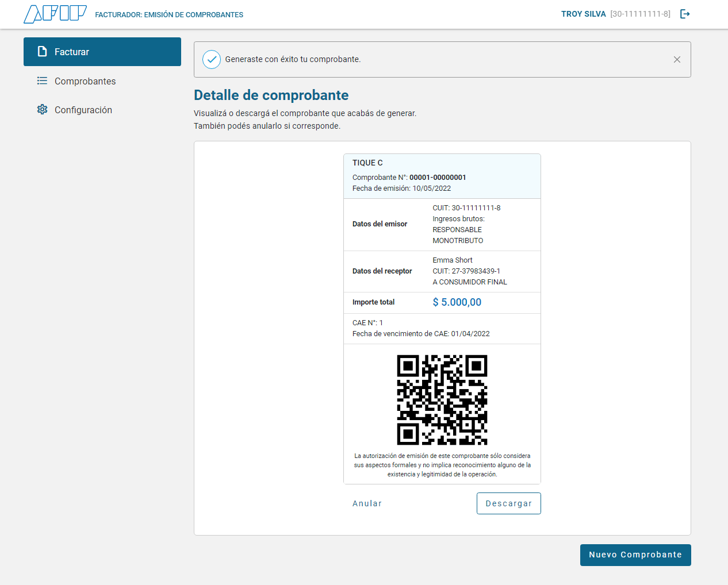
Task: Click the total amount $ 5.000,00
Action: point(457,302)
